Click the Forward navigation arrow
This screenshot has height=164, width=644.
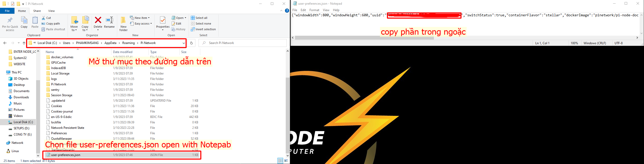point(12,43)
